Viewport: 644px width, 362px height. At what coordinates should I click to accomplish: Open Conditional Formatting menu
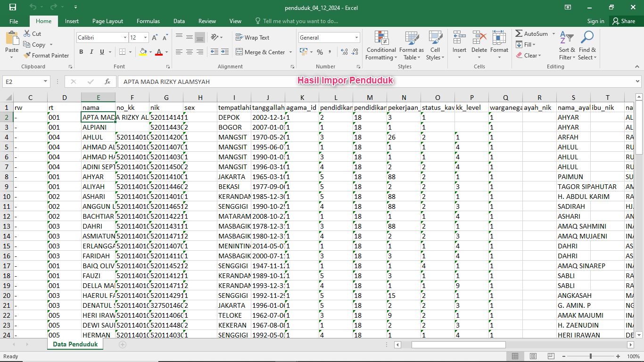pyautogui.click(x=381, y=45)
